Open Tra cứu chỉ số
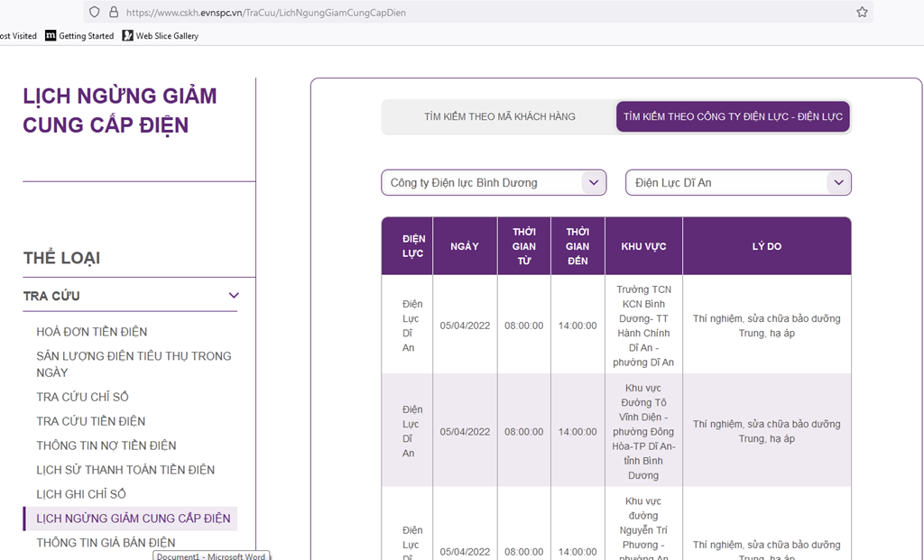924x560 pixels. coord(82,397)
